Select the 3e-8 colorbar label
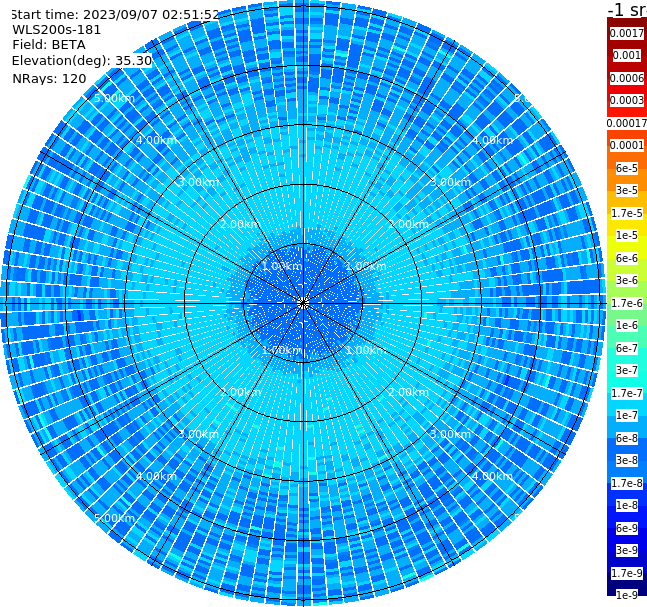Image resolution: width=647 pixels, height=607 pixels. pyautogui.click(x=627, y=461)
